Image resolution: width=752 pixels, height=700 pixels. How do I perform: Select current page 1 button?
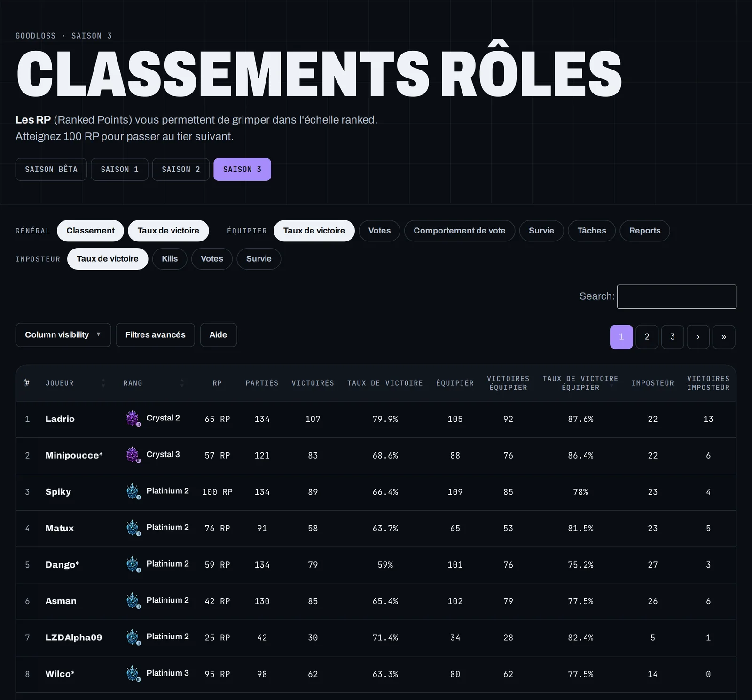pos(621,337)
